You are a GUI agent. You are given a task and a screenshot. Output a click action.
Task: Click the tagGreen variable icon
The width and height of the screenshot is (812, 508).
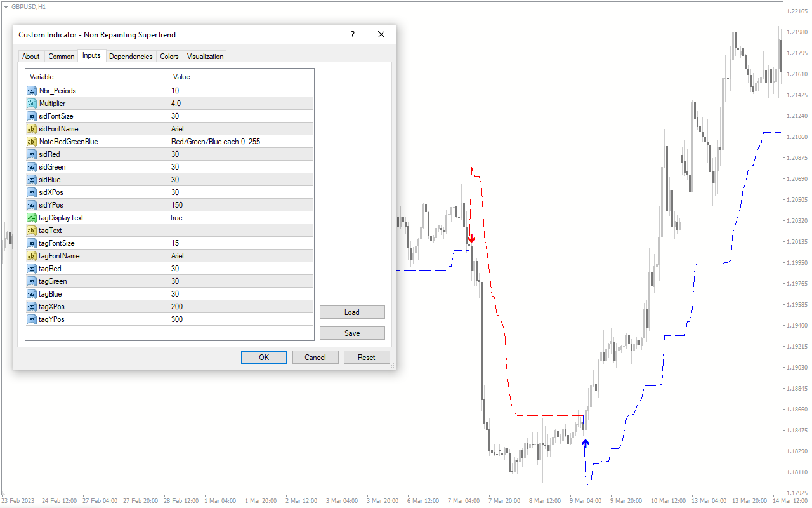tap(31, 281)
